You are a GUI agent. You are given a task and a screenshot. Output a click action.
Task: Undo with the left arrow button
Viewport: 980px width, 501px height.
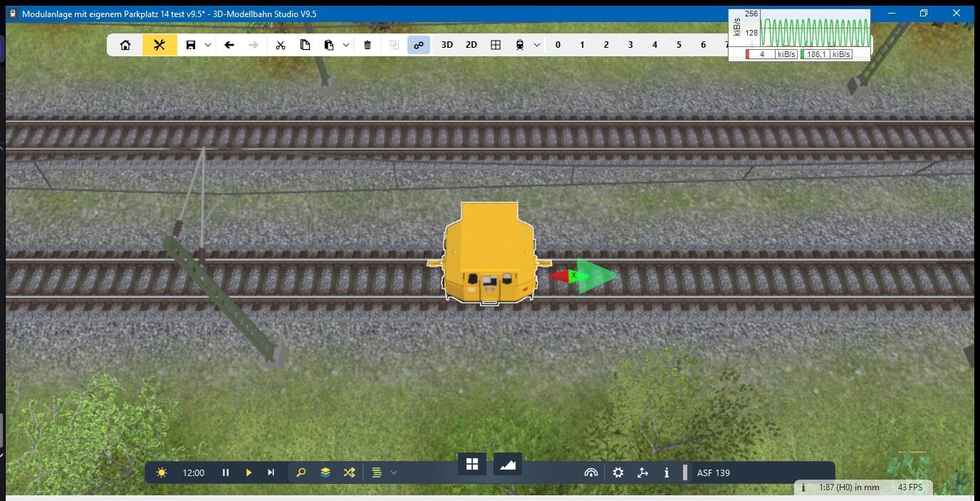coord(229,45)
